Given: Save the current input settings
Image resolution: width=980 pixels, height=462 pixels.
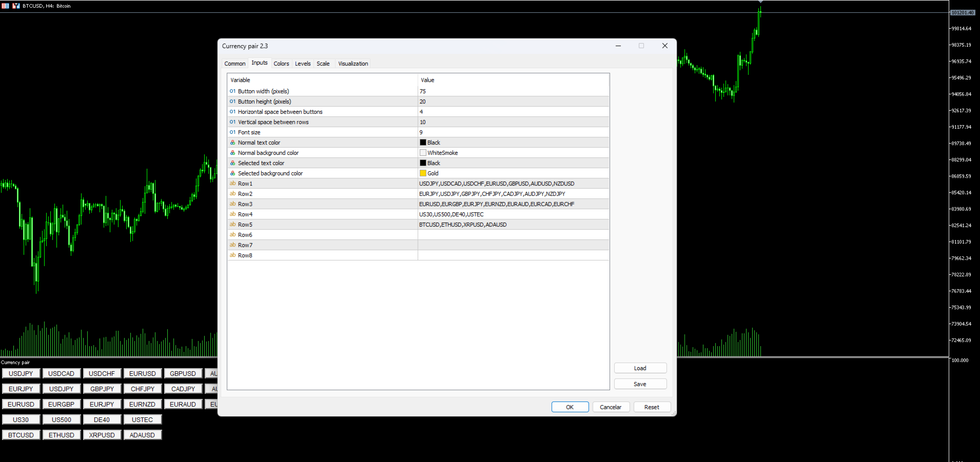Looking at the screenshot, I should [640, 384].
